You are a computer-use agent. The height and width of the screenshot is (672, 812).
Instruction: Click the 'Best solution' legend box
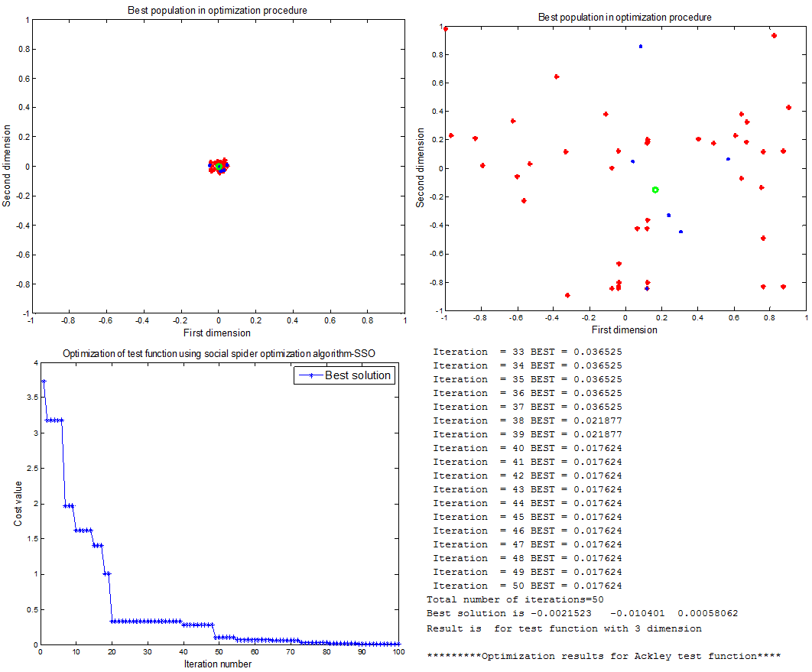tap(344, 375)
